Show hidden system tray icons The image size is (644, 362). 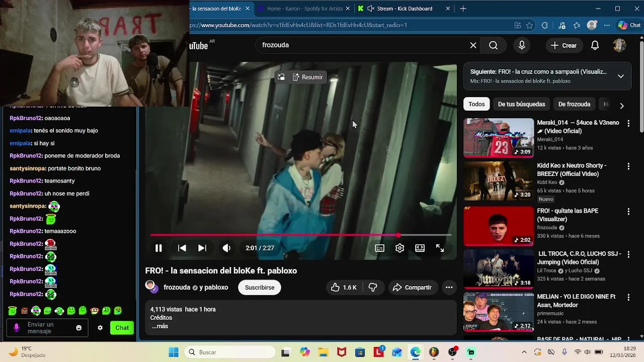tap(524, 352)
